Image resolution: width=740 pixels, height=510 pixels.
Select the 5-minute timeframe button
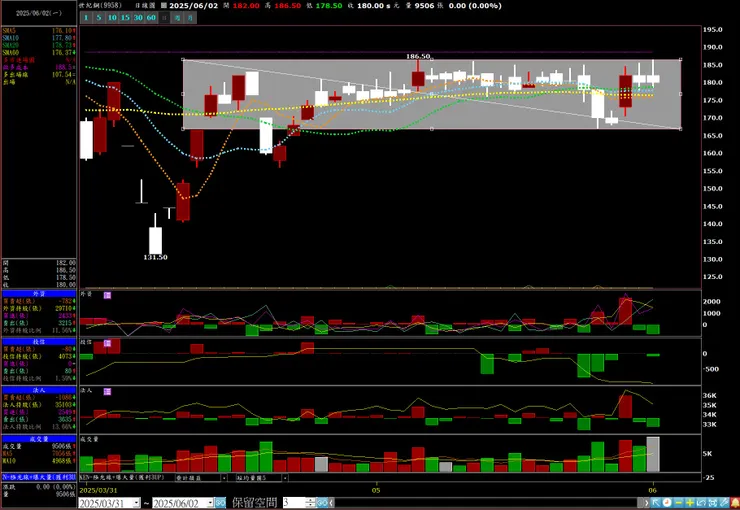pos(99,17)
